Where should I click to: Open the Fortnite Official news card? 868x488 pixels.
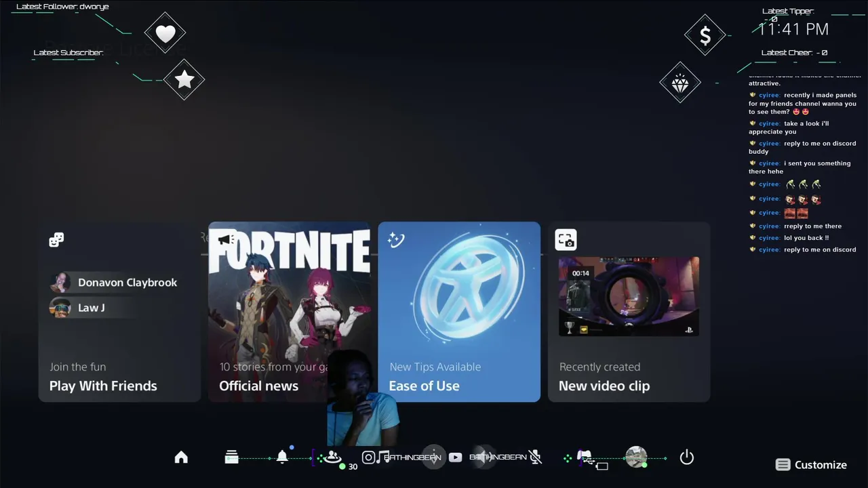click(289, 312)
